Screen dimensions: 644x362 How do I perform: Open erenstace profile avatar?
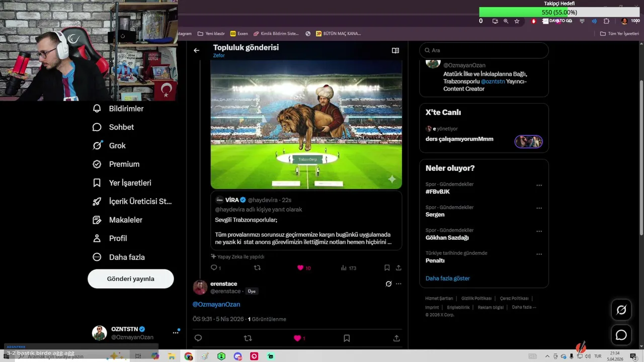(200, 287)
